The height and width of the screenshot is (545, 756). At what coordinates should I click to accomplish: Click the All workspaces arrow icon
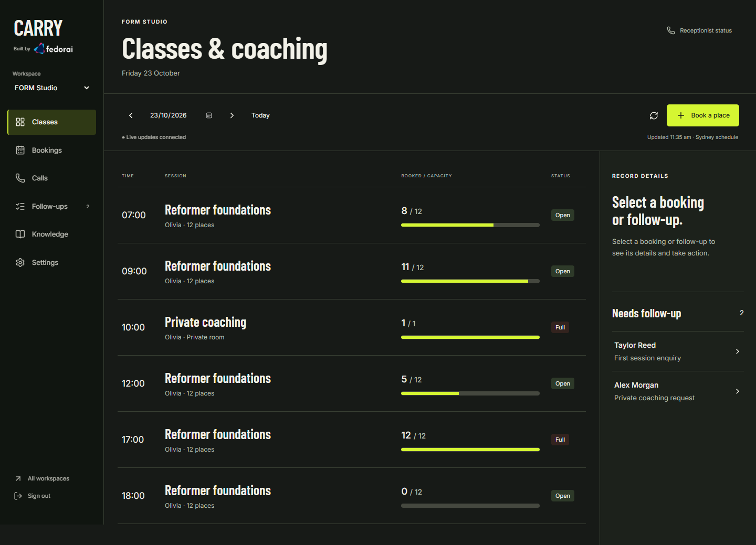click(x=18, y=478)
